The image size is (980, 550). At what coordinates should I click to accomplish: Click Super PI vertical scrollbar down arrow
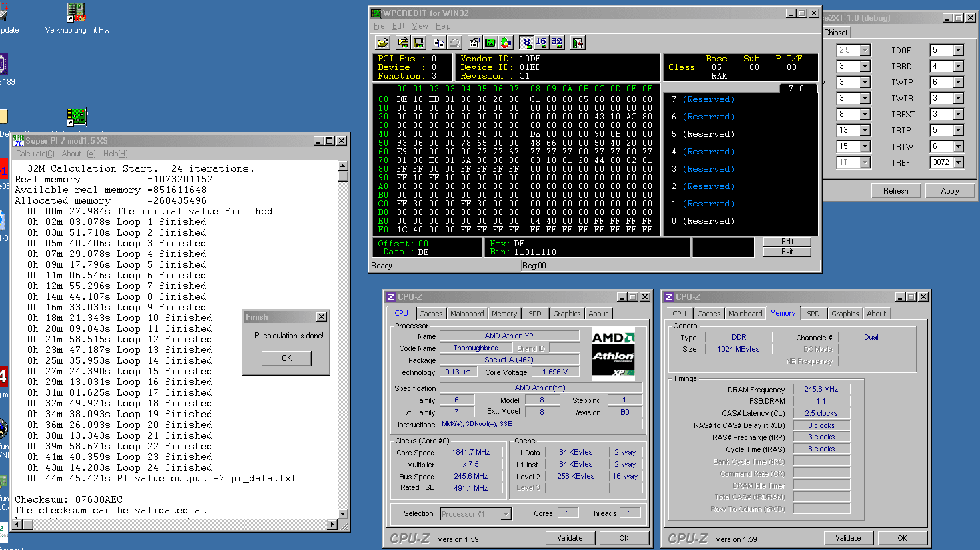point(343,514)
